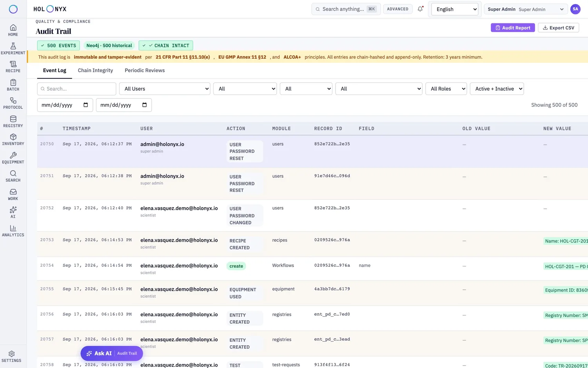Open Batch sidebar icon

tap(13, 85)
